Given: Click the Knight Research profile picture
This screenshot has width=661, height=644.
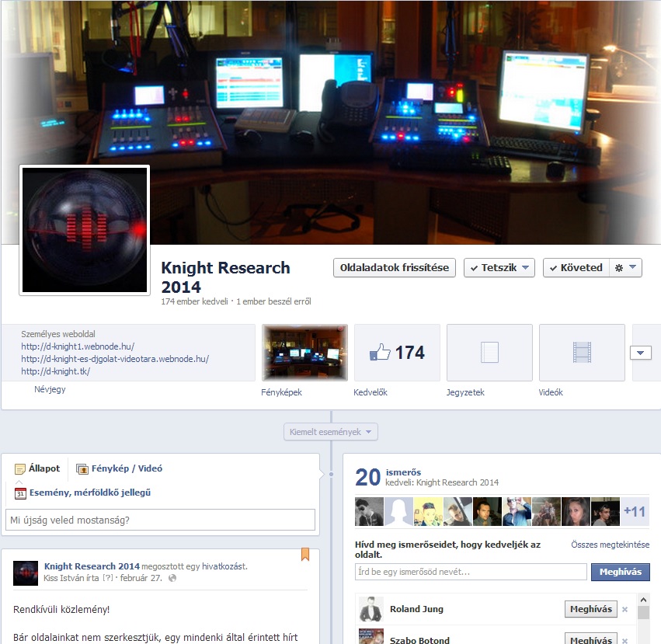Looking at the screenshot, I should pyautogui.click(x=85, y=230).
